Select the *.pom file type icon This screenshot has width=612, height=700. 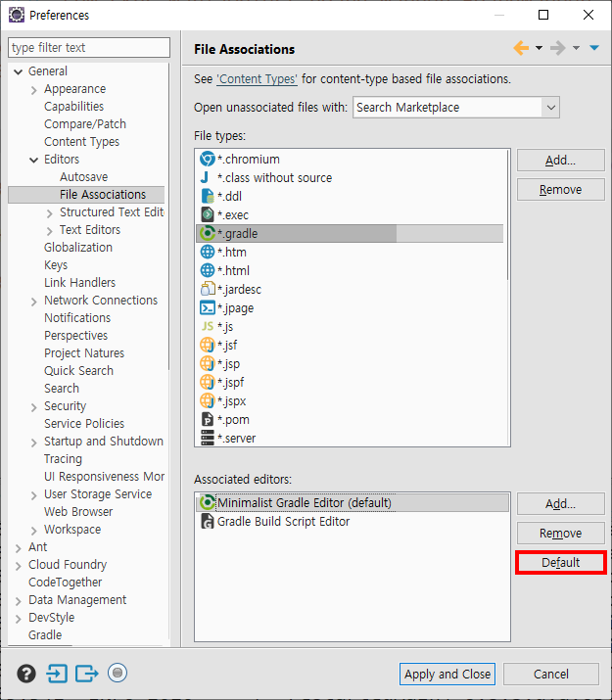point(208,419)
